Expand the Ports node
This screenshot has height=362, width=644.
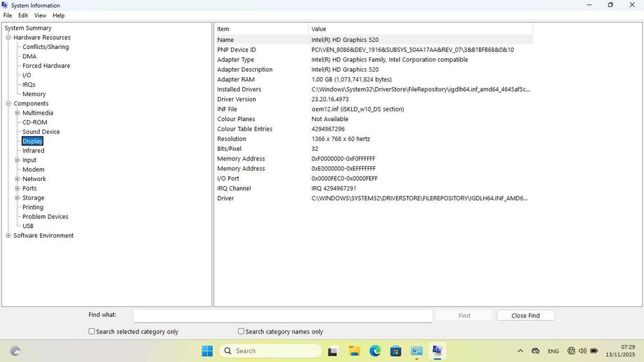pyautogui.click(x=17, y=189)
